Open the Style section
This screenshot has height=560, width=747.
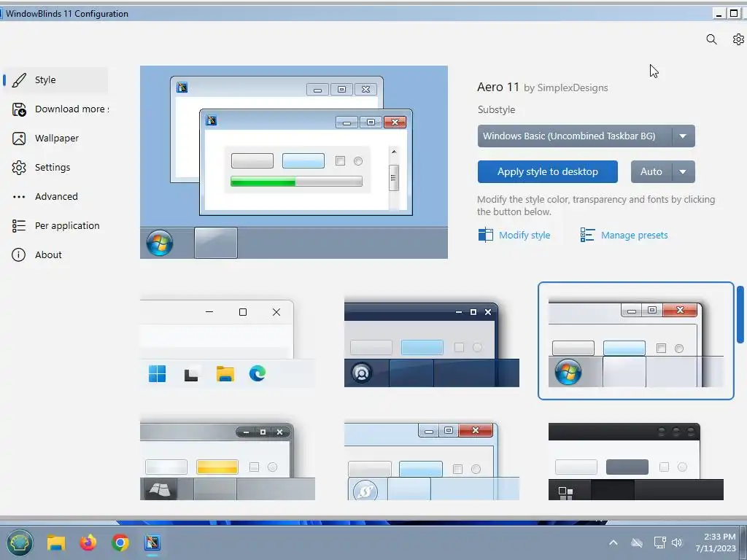pyautogui.click(x=55, y=80)
